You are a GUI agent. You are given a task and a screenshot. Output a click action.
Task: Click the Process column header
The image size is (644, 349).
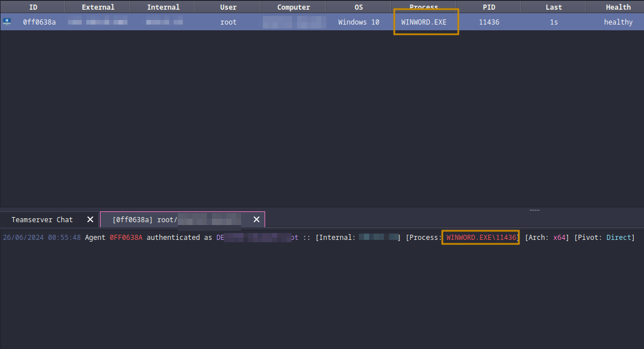(x=423, y=7)
